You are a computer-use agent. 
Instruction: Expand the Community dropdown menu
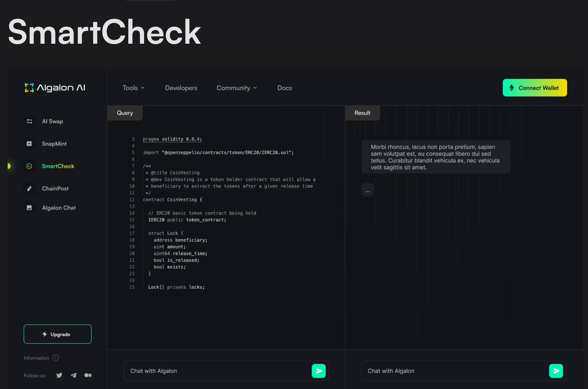237,88
